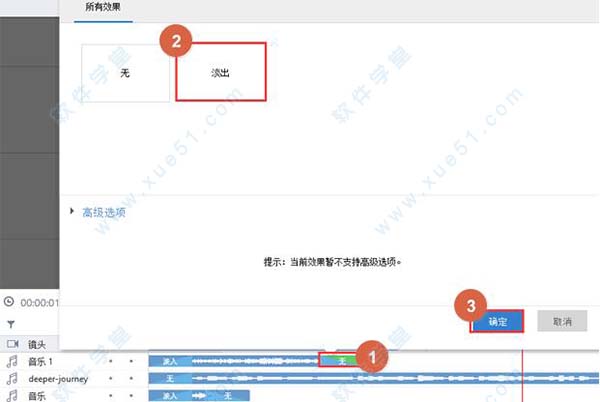
Task: Click the 无 tag on deeper-journey clip
Action: [169, 378]
